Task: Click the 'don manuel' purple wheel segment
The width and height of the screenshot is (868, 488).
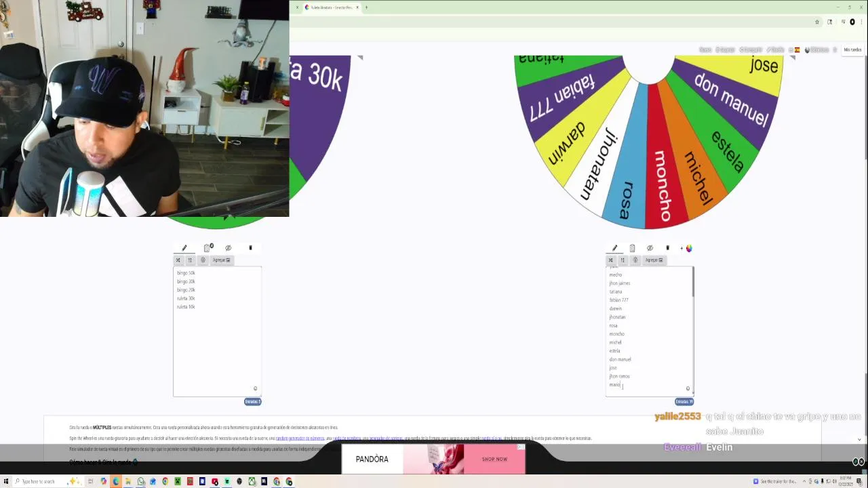Action: click(731, 101)
